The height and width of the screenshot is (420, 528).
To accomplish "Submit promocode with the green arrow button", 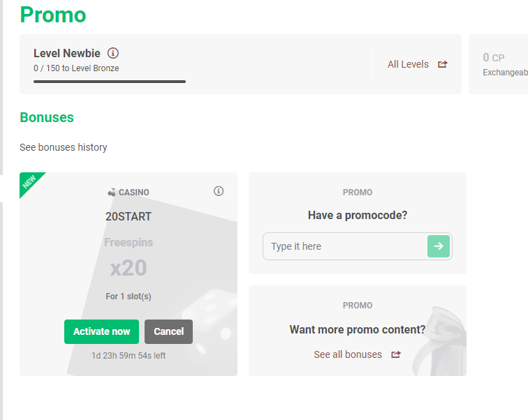I will click(x=439, y=246).
